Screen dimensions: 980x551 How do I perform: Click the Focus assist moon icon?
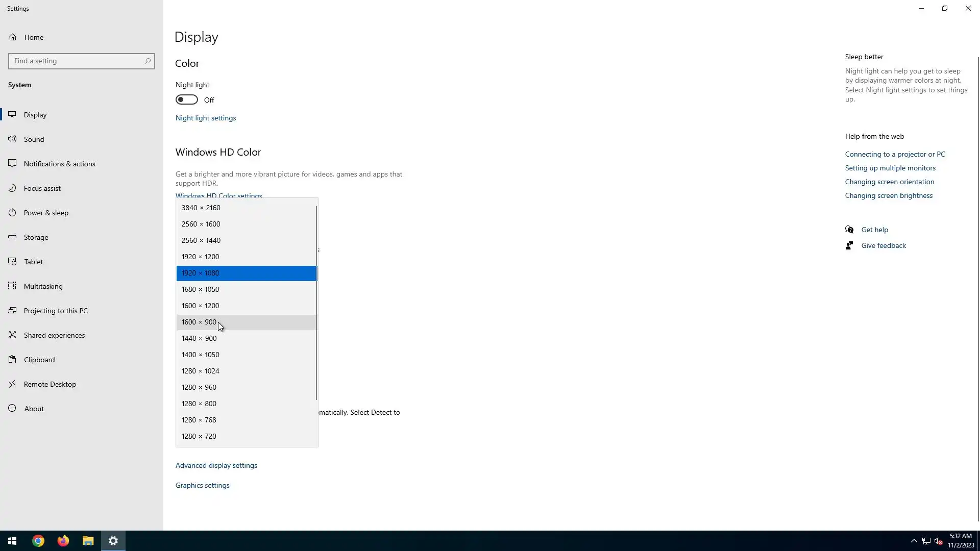(x=12, y=188)
